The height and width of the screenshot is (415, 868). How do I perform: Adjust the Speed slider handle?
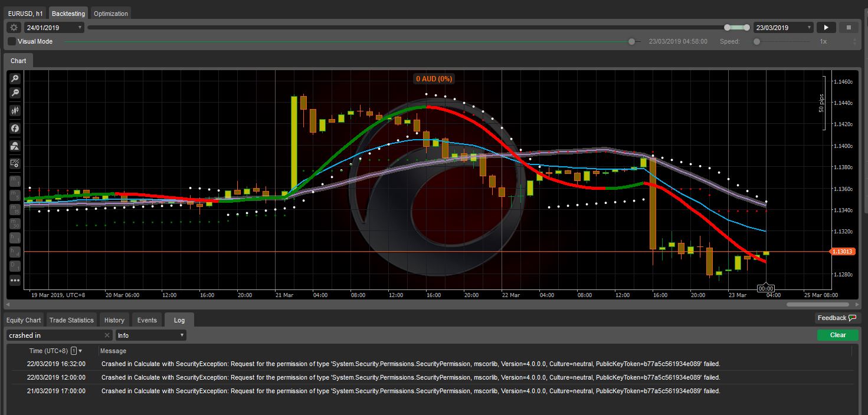click(x=757, y=42)
